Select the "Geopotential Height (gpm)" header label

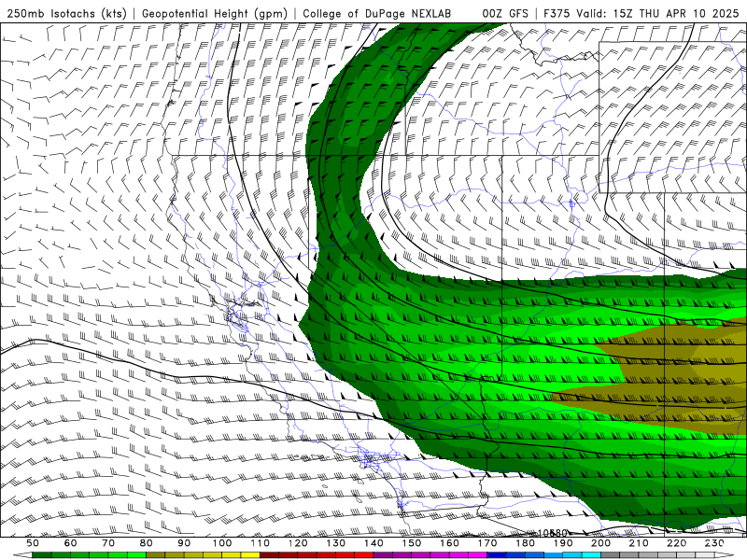[215, 14]
